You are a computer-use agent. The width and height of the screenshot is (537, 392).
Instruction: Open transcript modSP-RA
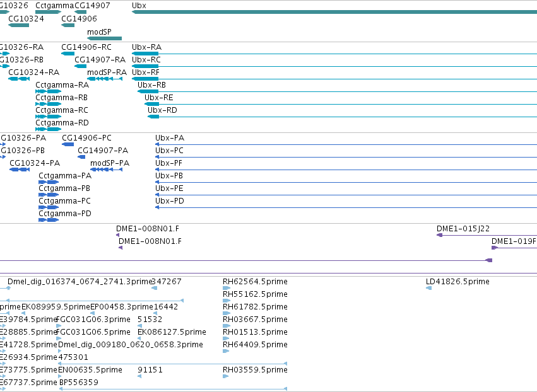click(107, 72)
